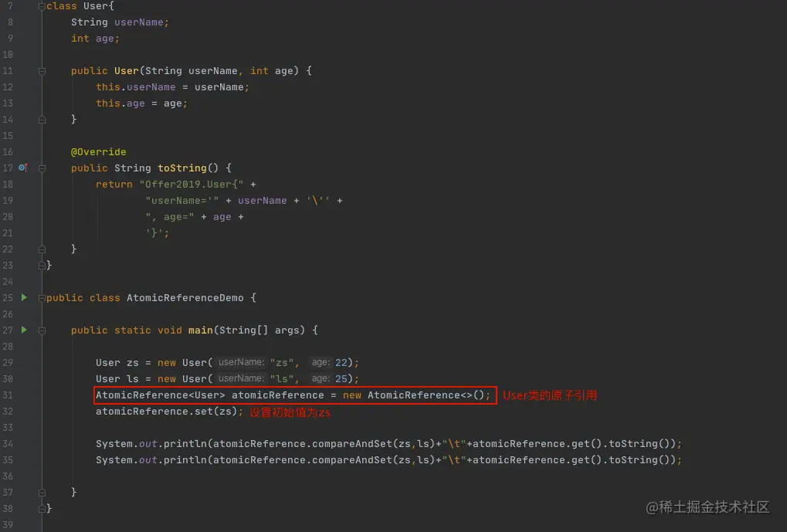Click toString closing fold marker on line 22

(x=42, y=249)
